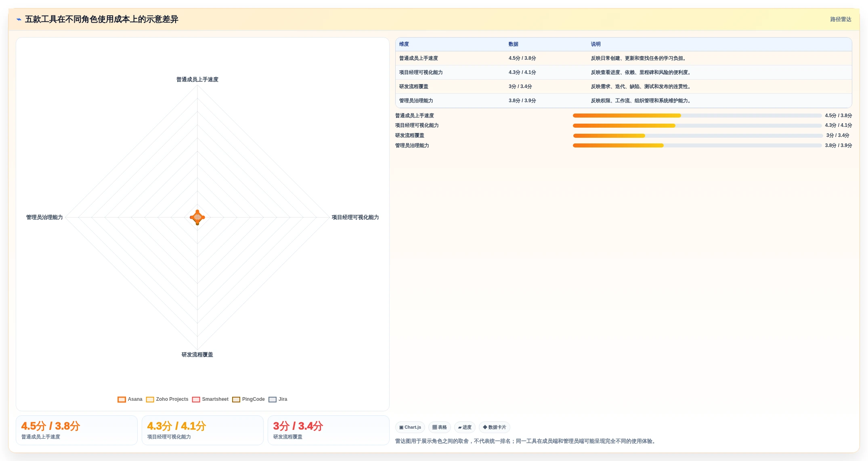Click the 维度 column header
Viewport: 868px width, 461px height.
(404, 44)
